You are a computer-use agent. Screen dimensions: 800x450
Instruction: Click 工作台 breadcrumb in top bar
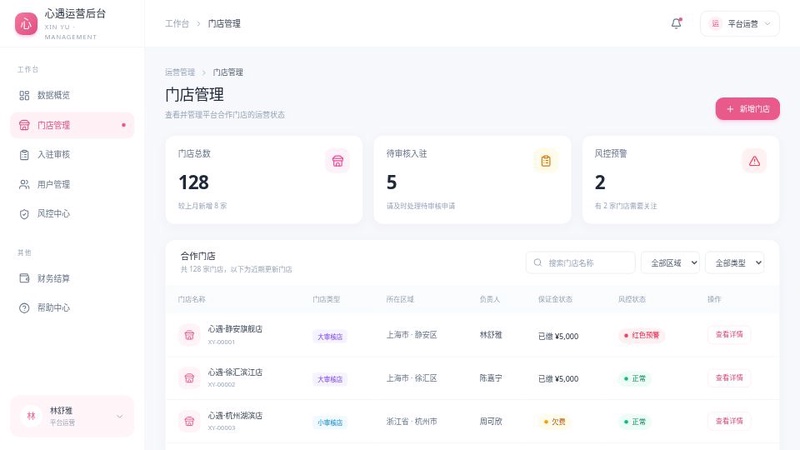click(177, 23)
